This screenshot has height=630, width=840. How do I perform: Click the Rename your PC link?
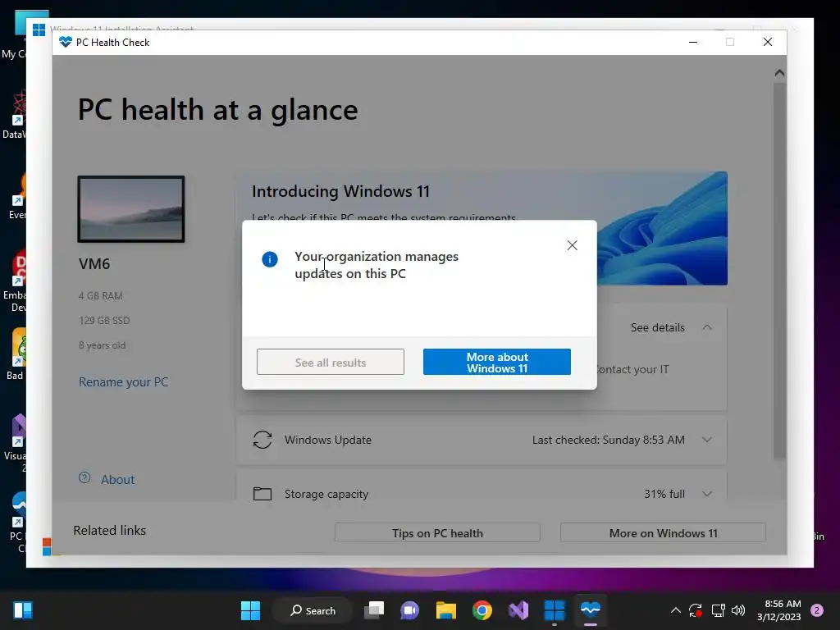point(123,382)
